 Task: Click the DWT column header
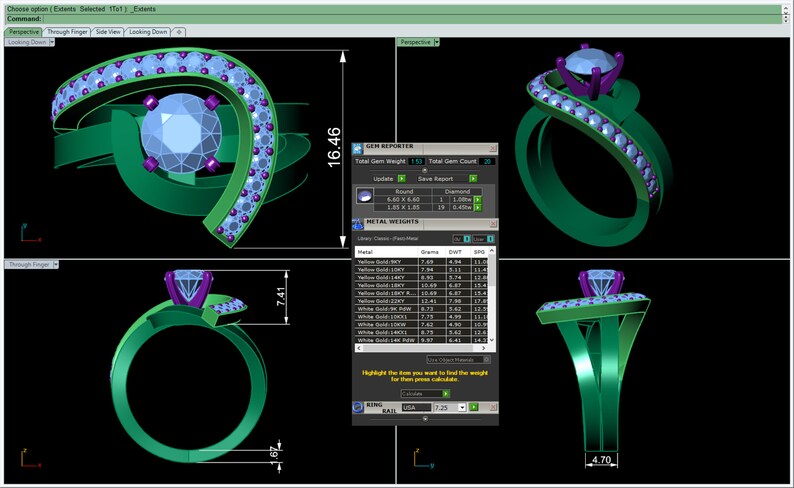point(458,252)
